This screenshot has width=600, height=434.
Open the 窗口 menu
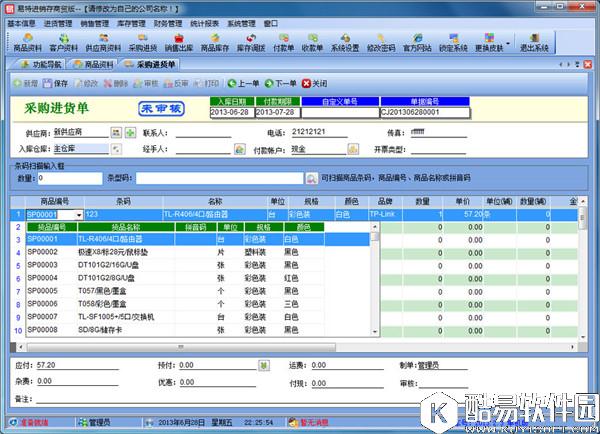tap(271, 23)
